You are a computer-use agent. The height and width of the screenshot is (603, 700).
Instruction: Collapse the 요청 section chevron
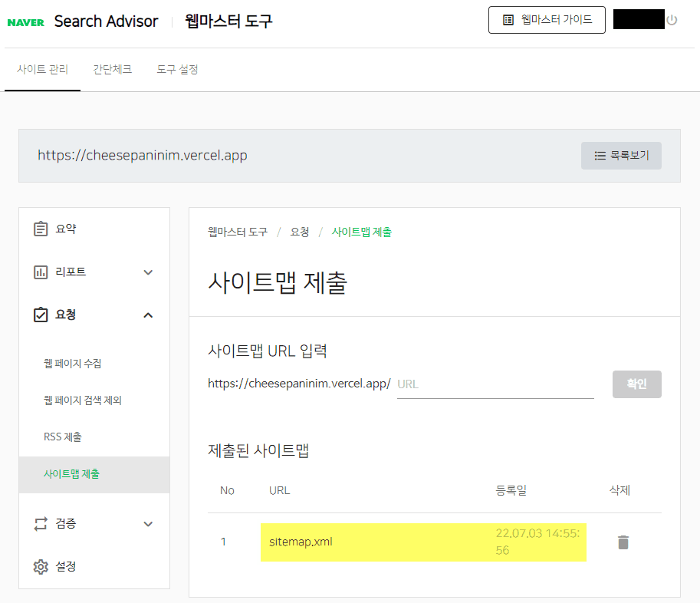click(149, 314)
